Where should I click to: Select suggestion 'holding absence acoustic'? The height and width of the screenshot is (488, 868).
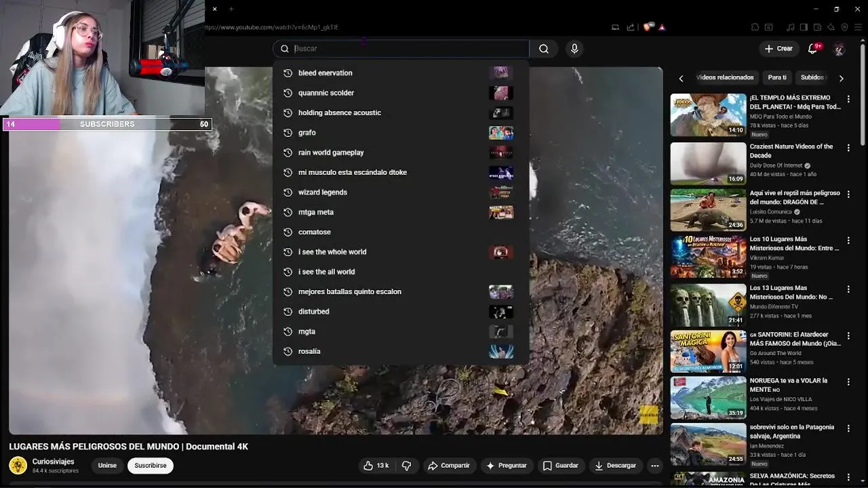point(400,113)
